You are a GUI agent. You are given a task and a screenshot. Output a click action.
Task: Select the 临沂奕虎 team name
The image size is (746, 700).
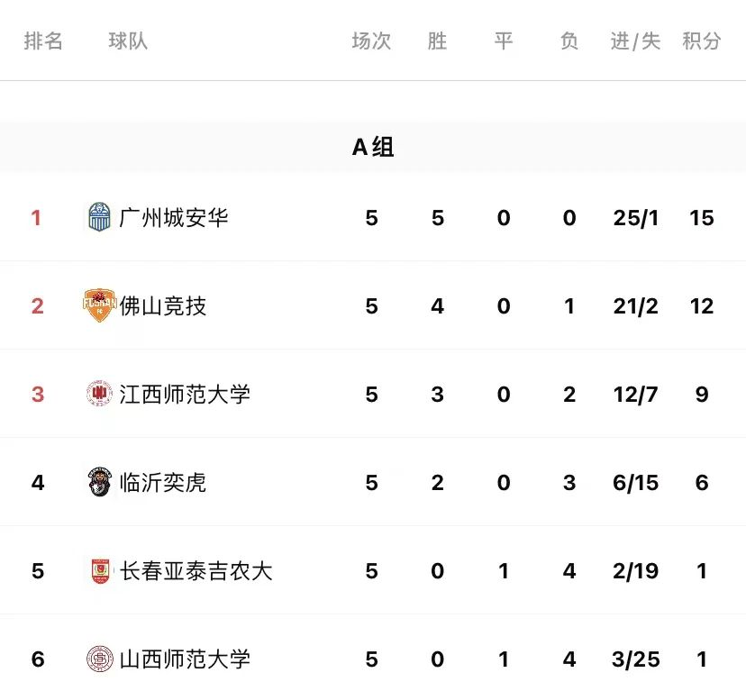[x=163, y=482]
